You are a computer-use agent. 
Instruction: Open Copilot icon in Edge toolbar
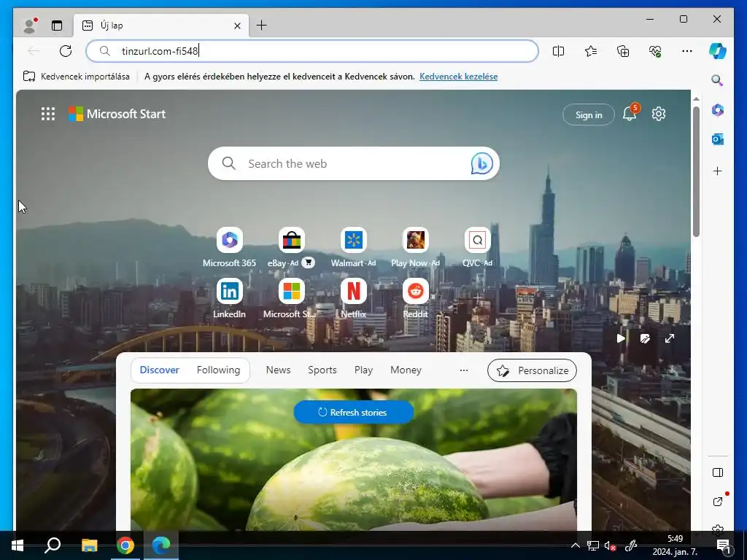tap(718, 51)
